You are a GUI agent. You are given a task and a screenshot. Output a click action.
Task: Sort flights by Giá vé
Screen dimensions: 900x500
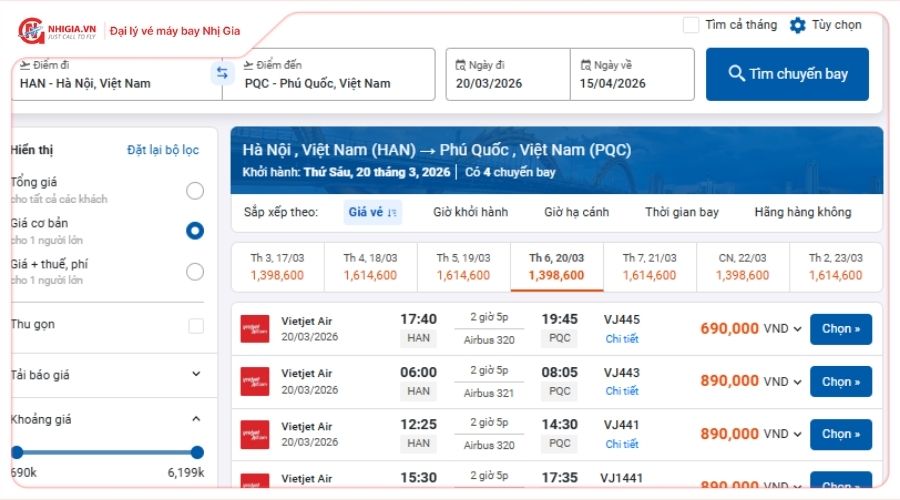pos(373,212)
